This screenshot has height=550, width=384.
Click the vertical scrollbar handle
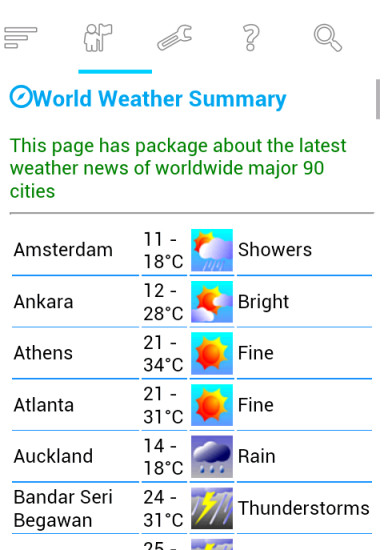click(x=378, y=99)
